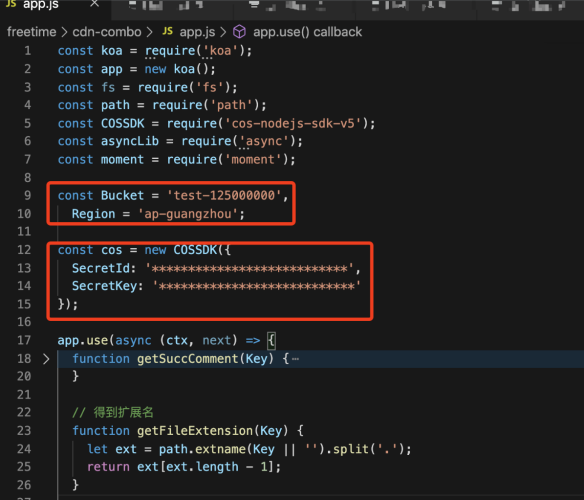This screenshot has height=500, width=584.
Task: Open the app.use() callback breadcrumb
Action: click(307, 32)
